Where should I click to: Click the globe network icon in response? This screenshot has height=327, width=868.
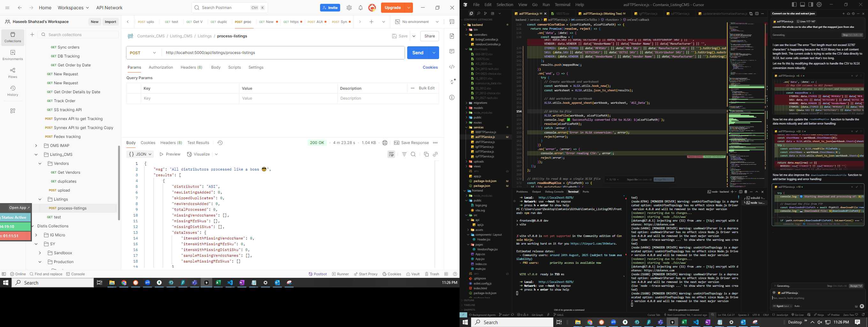385,143
